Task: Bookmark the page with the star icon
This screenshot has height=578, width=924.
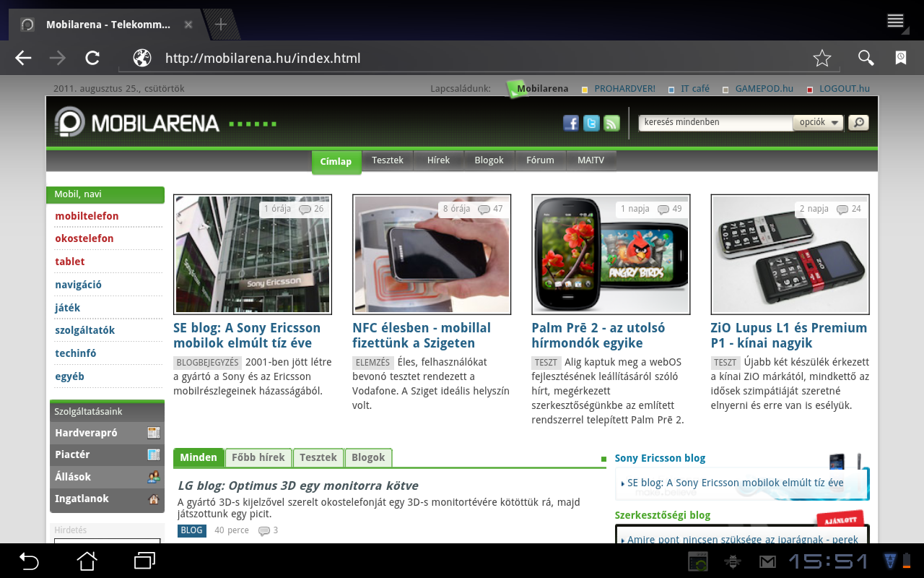Action: [x=822, y=59]
